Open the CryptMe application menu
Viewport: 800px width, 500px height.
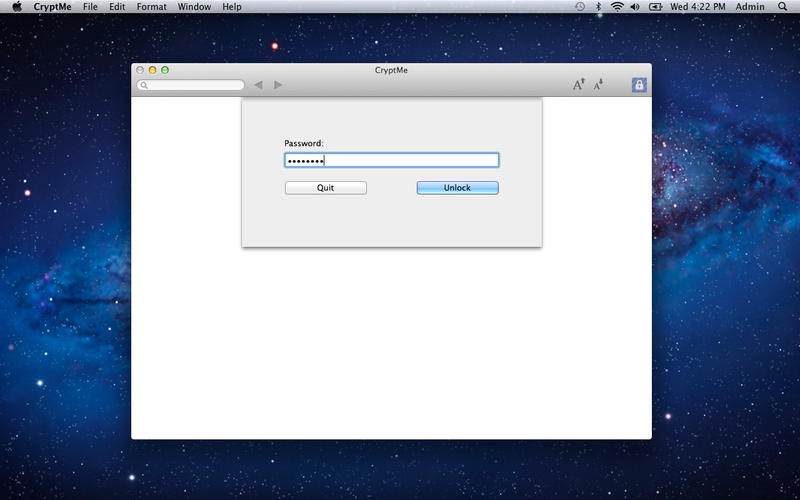point(53,7)
